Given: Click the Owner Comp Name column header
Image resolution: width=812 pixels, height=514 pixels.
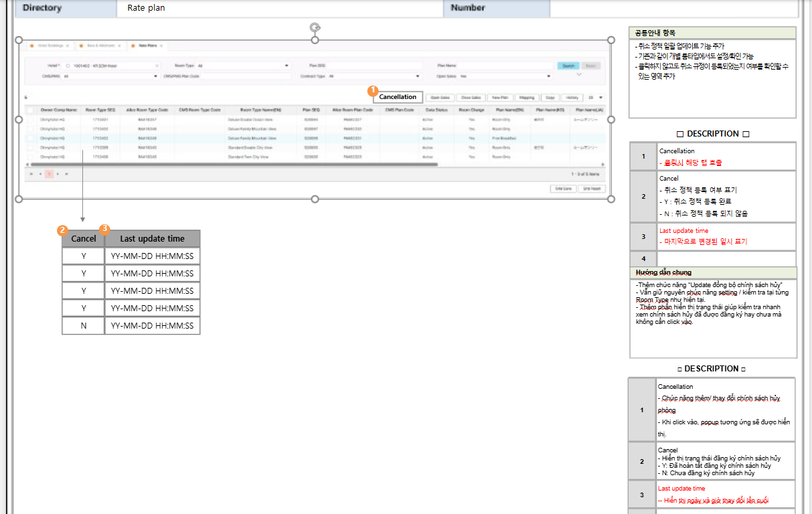Looking at the screenshot, I should tap(59, 109).
